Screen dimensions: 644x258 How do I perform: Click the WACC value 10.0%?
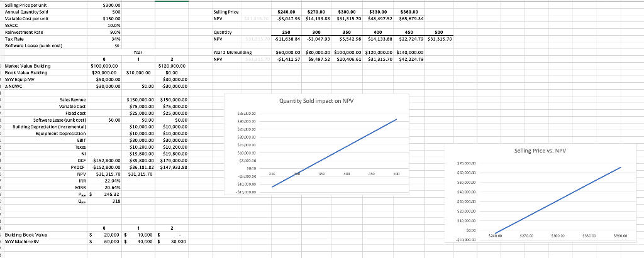click(x=113, y=26)
